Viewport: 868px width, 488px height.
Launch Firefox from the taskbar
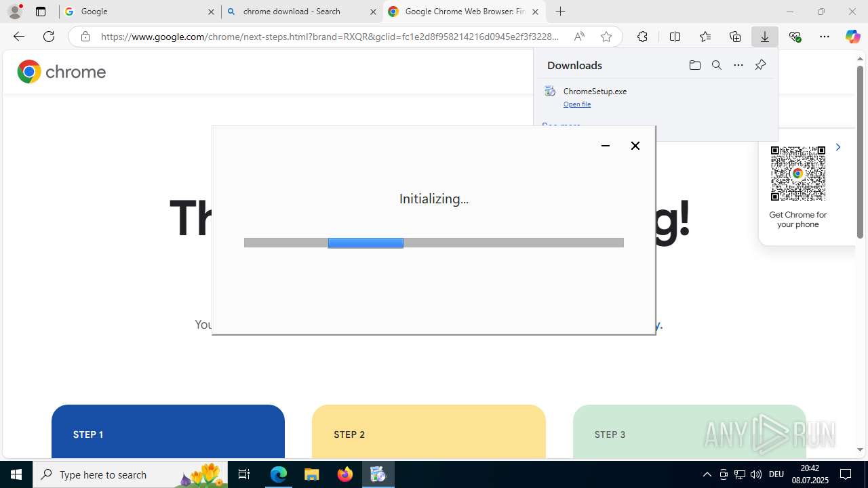[345, 474]
